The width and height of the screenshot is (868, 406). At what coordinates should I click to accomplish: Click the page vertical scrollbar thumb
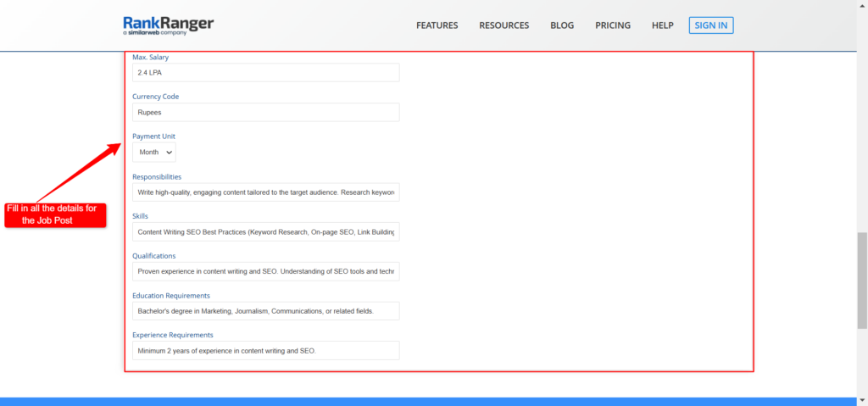tap(862, 281)
